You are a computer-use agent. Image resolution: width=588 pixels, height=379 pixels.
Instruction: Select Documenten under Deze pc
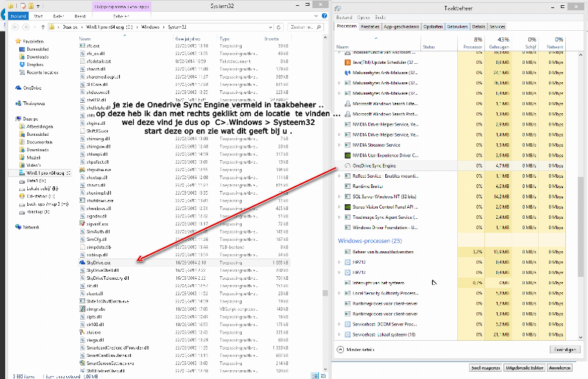[x=39, y=142]
